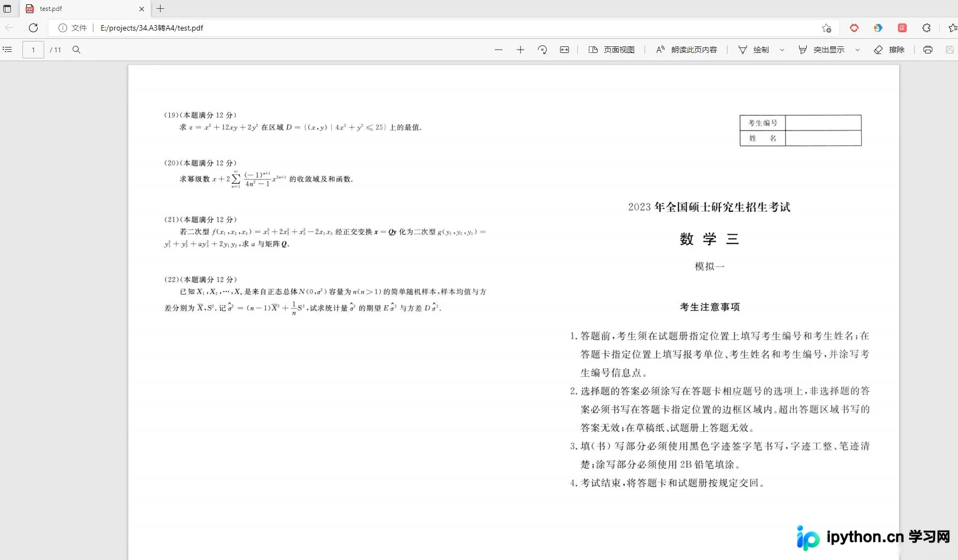Start 朗读此页内容 read aloud
Viewport: 958px width, 560px height.
pos(687,50)
